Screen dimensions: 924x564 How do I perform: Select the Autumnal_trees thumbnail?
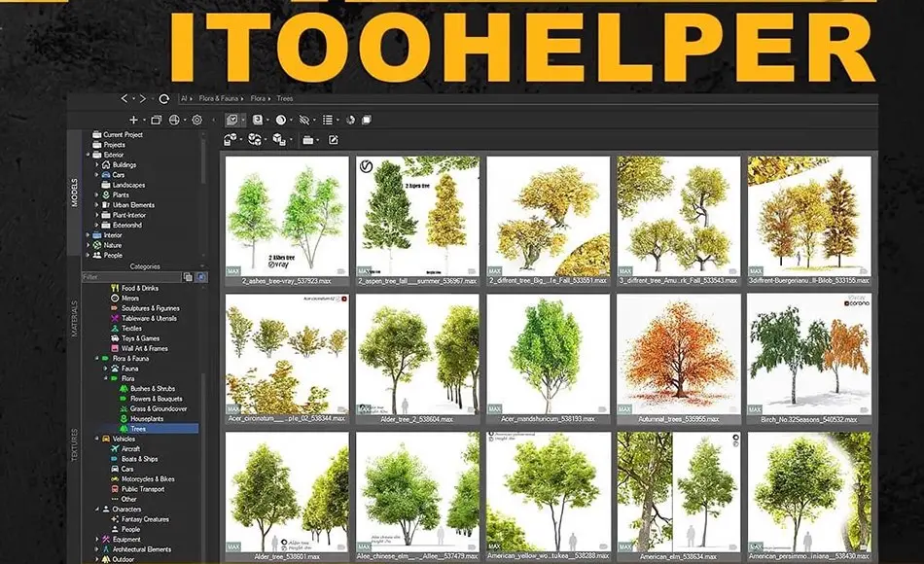point(679,359)
